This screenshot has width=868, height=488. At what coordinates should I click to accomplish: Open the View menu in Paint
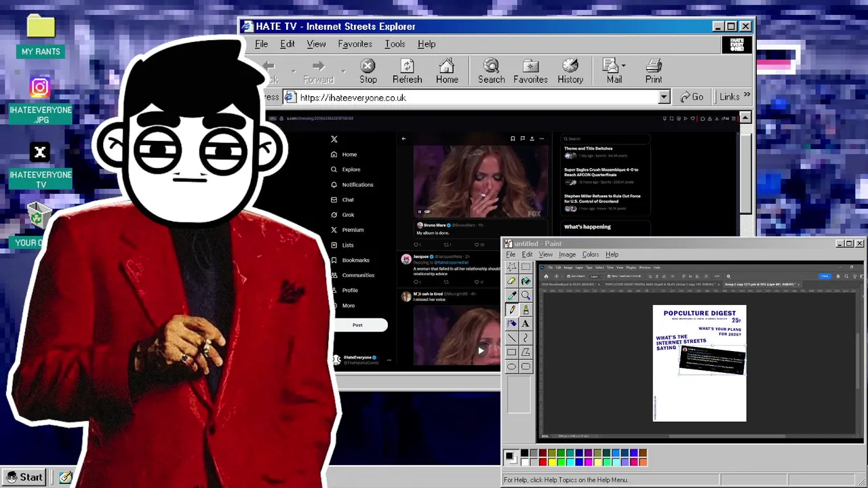coord(545,255)
